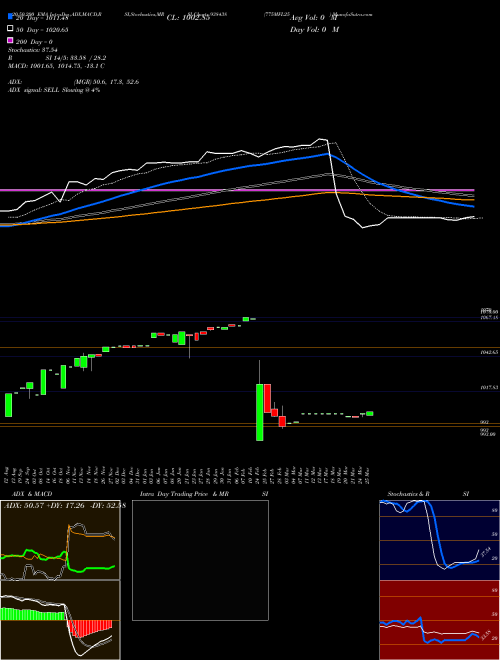The width and height of the screenshot is (500, 660).
Task: Click the large red candle after the gap
Action: (267, 398)
